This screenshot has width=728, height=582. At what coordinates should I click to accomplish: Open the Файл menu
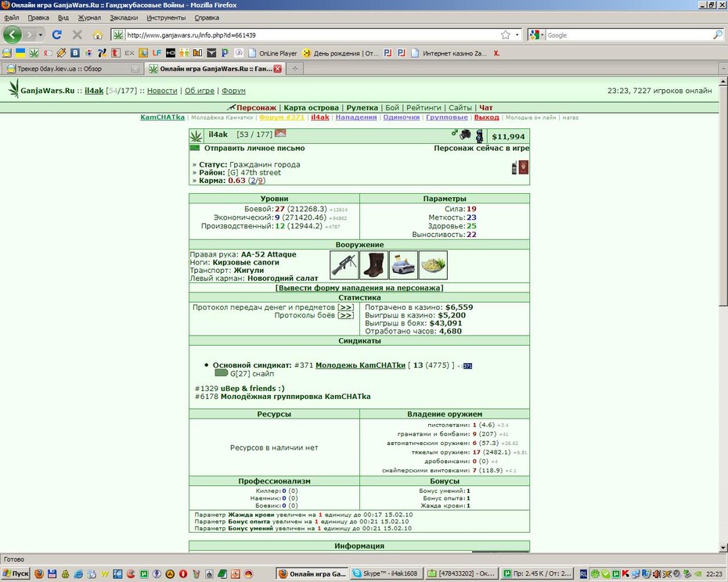(x=12, y=18)
